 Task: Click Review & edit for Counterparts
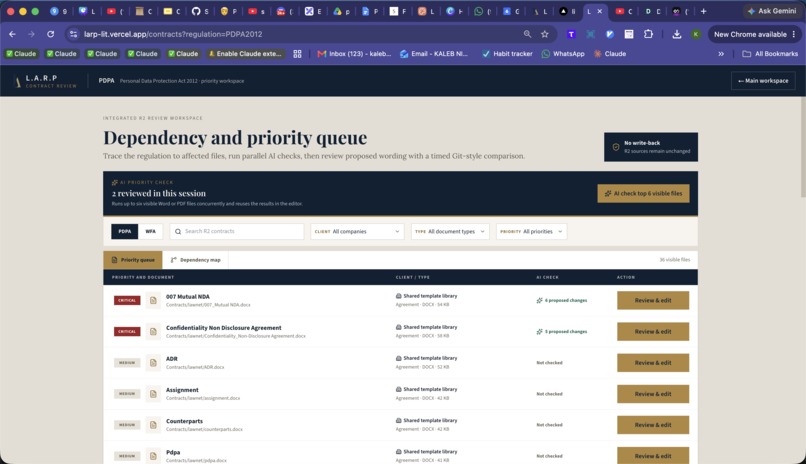coord(653,425)
